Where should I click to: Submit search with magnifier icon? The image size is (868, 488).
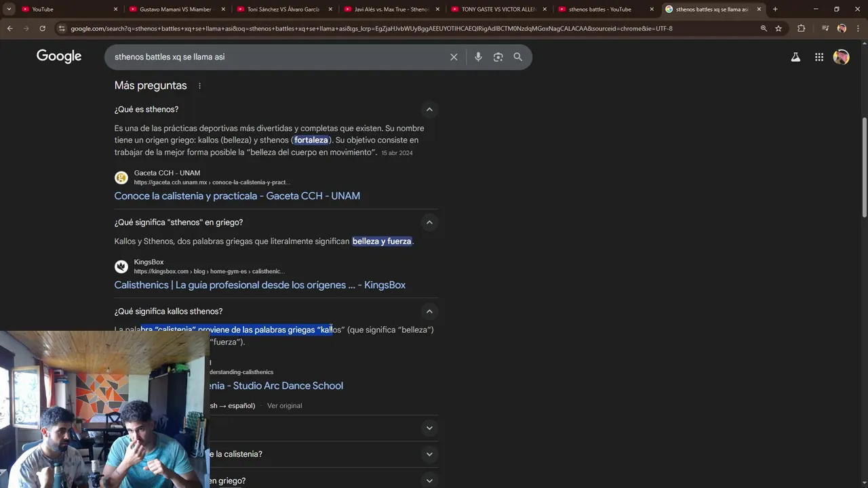(x=518, y=57)
